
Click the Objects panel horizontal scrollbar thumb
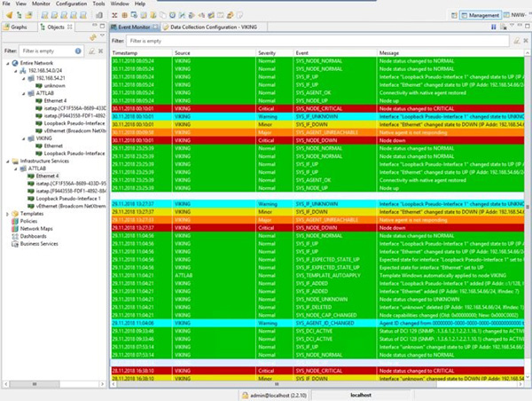click(35, 384)
